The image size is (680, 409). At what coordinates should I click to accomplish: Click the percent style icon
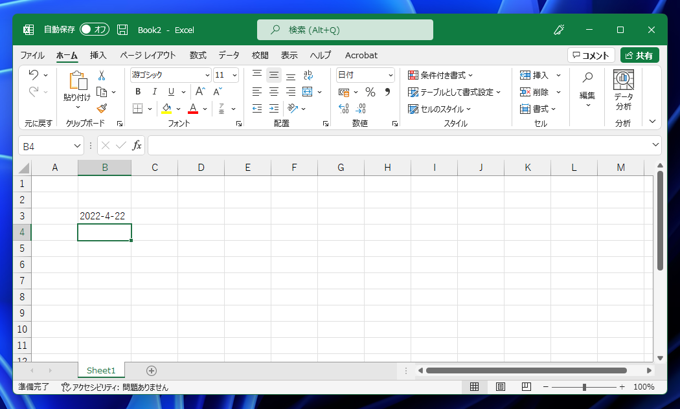pos(370,92)
